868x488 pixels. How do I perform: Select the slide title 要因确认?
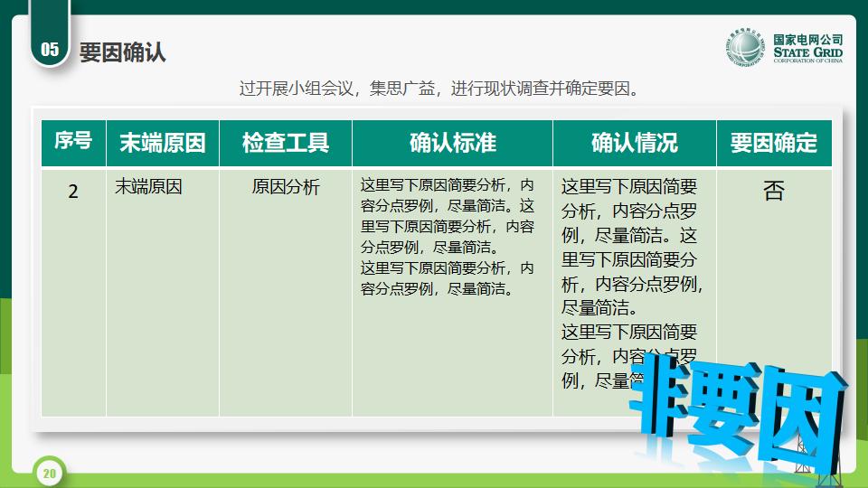(122, 52)
